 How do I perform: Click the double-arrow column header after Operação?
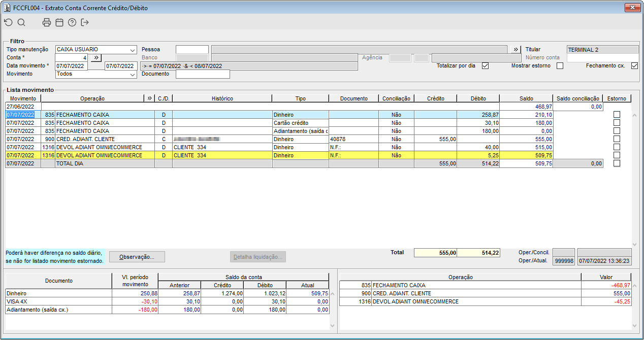150,98
